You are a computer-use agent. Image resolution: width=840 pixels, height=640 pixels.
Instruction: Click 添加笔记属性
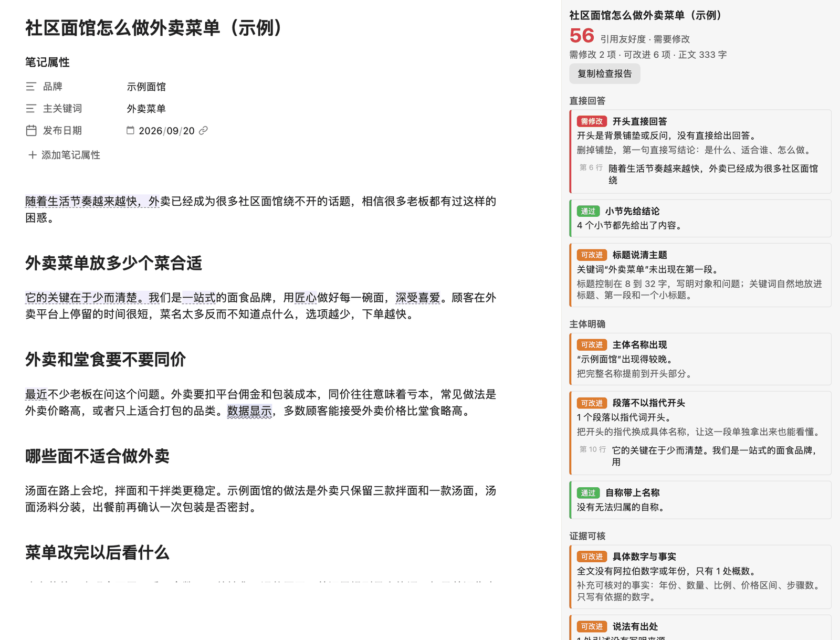pyautogui.click(x=71, y=155)
